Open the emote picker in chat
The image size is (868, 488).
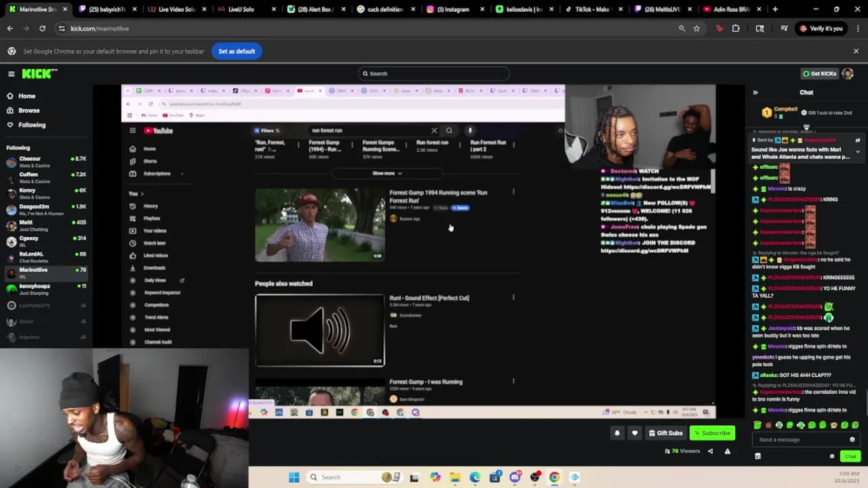[852, 440]
